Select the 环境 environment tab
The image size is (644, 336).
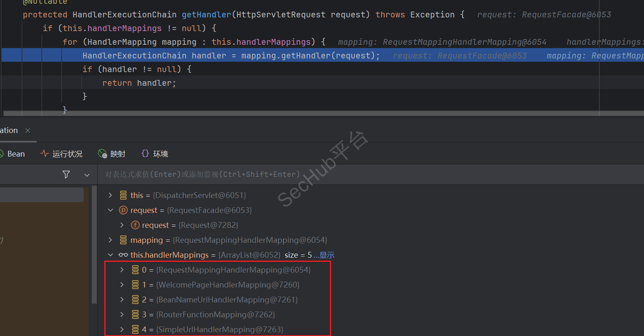(155, 154)
